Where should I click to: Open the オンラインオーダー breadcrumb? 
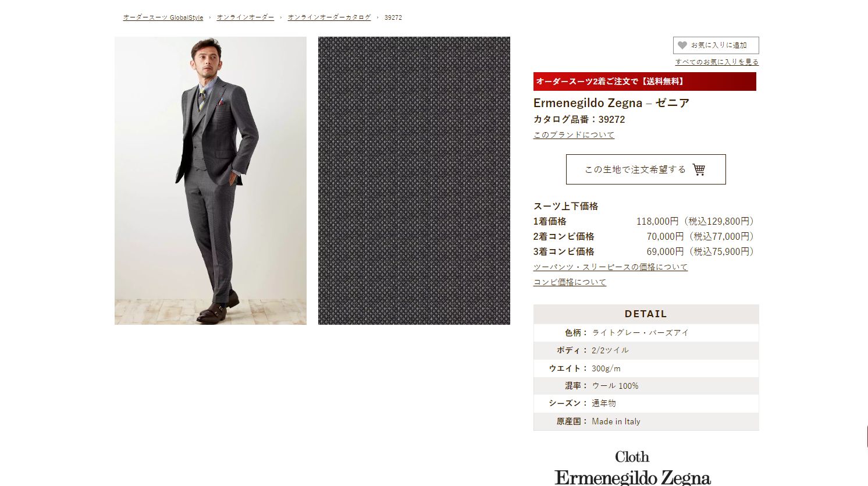(x=246, y=17)
